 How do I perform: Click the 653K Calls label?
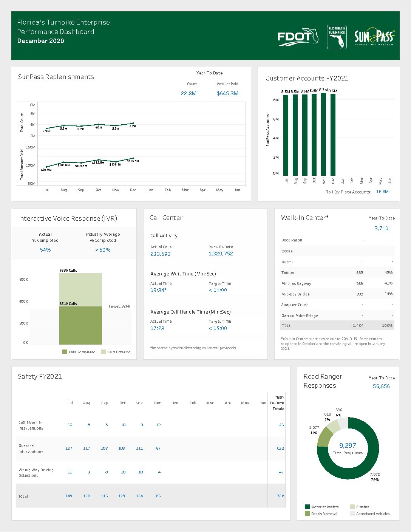point(68,271)
